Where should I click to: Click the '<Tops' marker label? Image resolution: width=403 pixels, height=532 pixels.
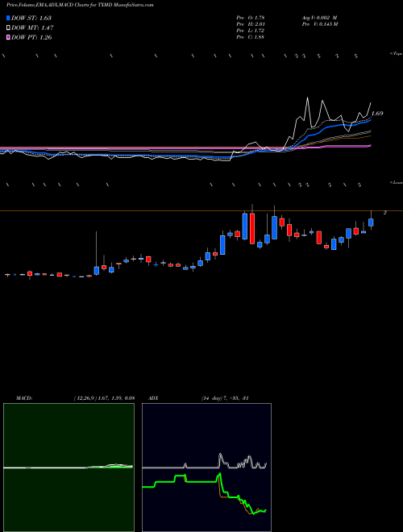tap(396, 54)
